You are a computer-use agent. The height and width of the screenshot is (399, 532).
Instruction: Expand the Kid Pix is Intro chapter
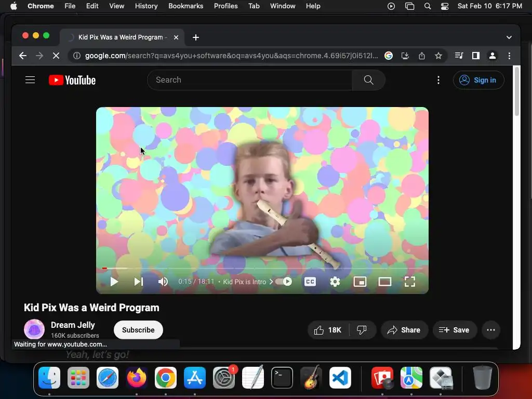248,282
